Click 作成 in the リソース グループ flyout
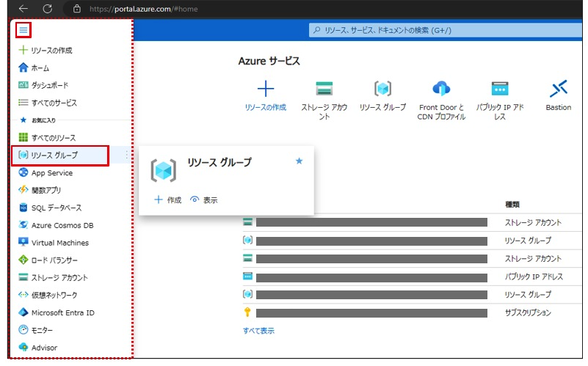Viewport: 588px width, 366px height. coord(168,200)
